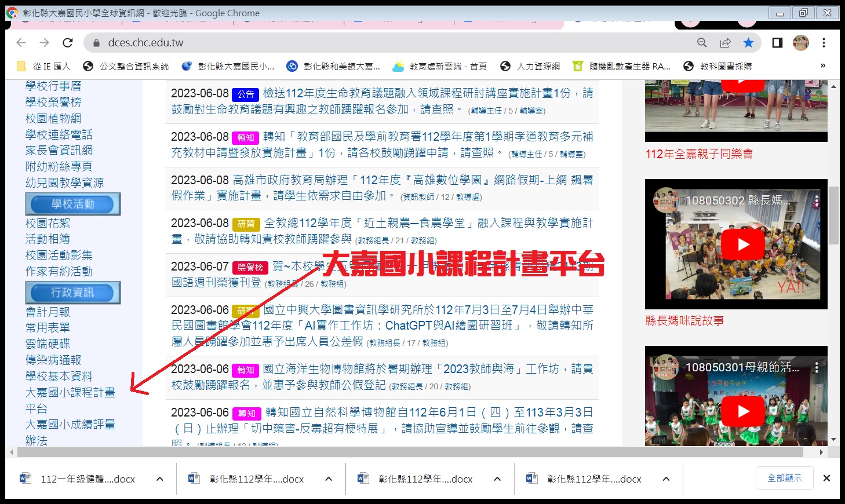The width and height of the screenshot is (845, 504).
Task: Open 彰化縣大嘉國民小 bookmark
Action: (228, 67)
